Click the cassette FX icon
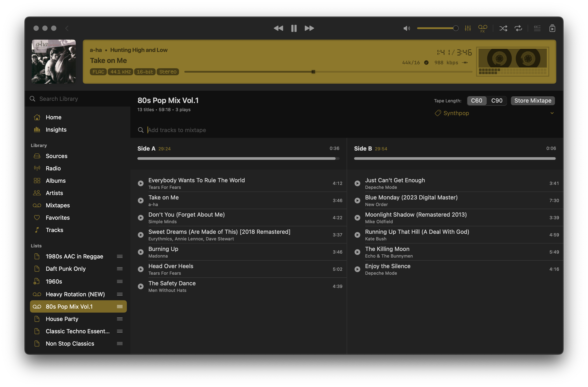 483,28
